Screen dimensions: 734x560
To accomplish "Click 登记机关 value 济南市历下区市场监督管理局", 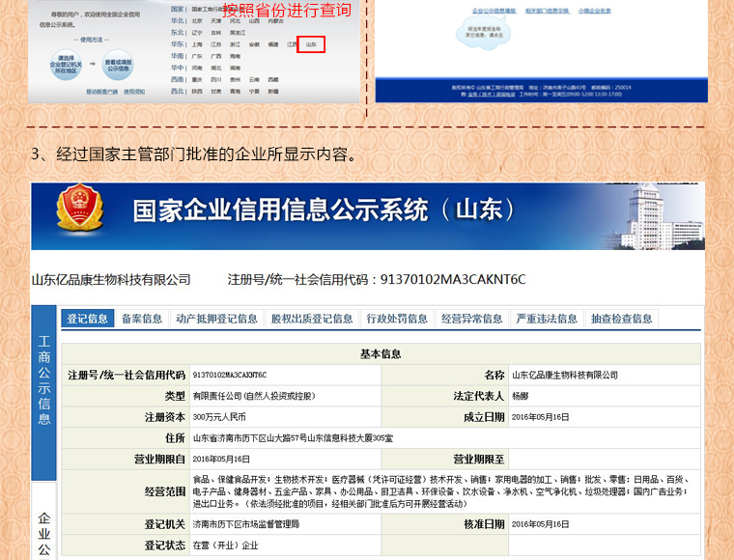I will coord(245,524).
